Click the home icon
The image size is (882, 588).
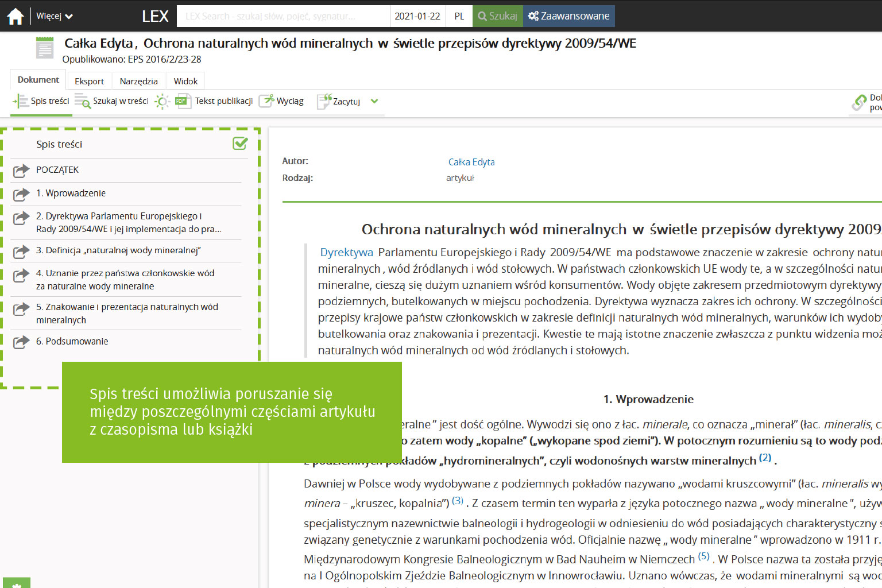16,16
